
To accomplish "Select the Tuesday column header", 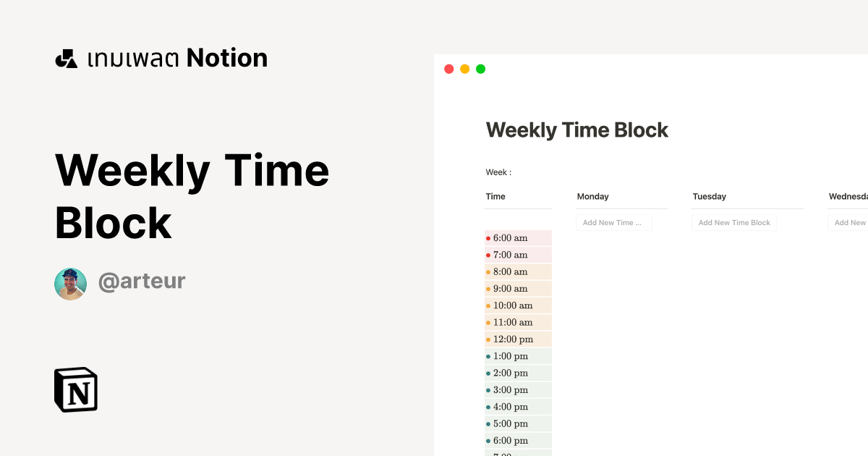I will [709, 196].
